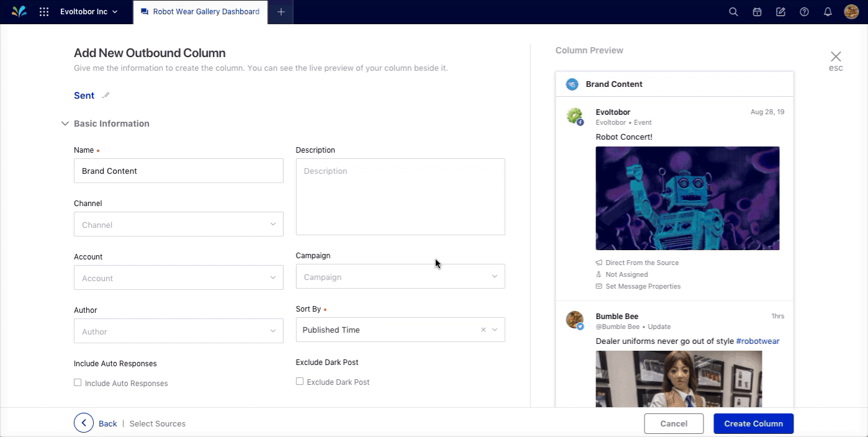Click the Not Assigned text
The image size is (868, 437).
click(626, 274)
